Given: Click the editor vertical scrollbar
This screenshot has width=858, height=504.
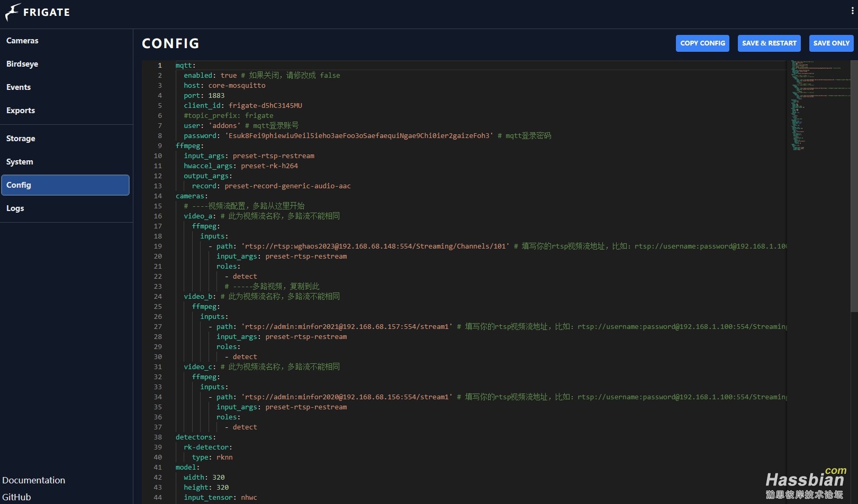Looking at the screenshot, I should click(x=854, y=186).
